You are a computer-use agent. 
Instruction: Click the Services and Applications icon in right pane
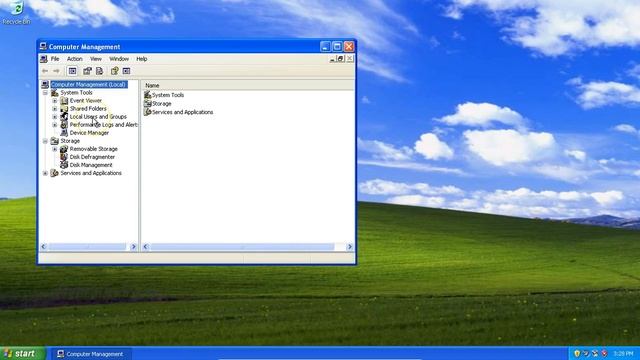(x=147, y=112)
